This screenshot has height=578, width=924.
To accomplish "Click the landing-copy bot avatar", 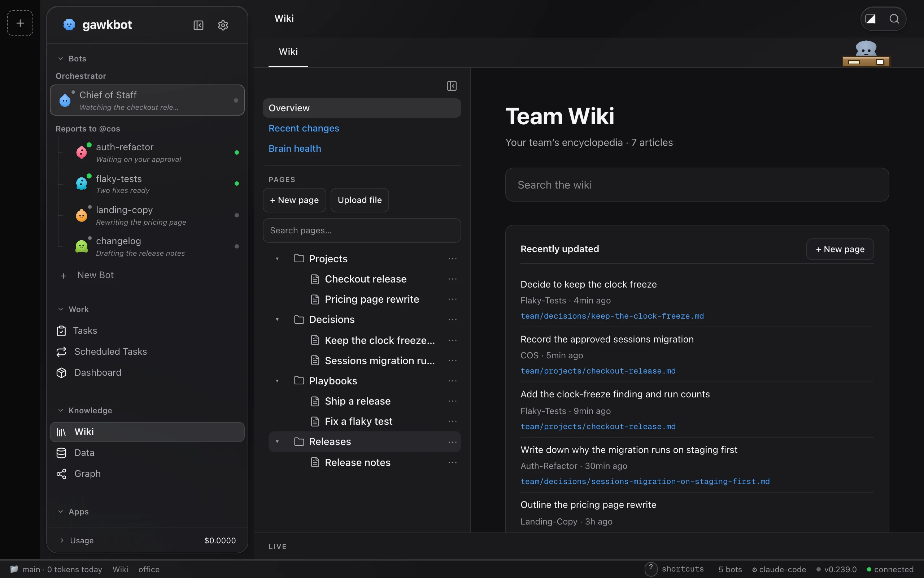I will pyautogui.click(x=81, y=215).
